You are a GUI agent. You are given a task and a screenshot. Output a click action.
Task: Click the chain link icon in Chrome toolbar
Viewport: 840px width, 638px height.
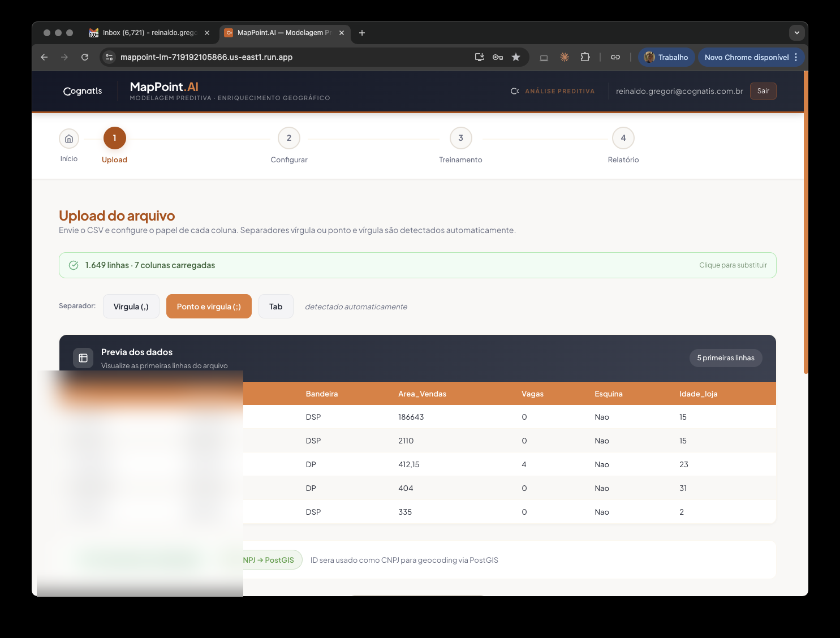click(615, 57)
